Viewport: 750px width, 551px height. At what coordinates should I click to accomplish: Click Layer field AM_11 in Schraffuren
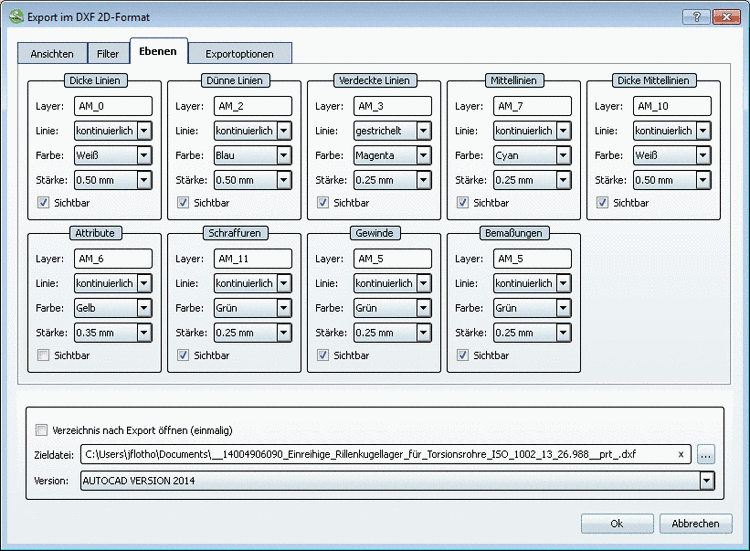[253, 259]
